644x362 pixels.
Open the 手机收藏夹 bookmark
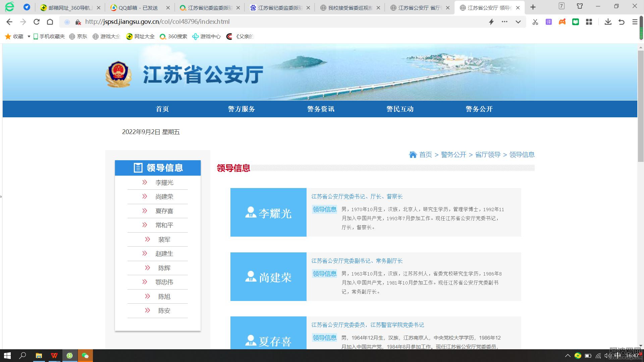49,37
